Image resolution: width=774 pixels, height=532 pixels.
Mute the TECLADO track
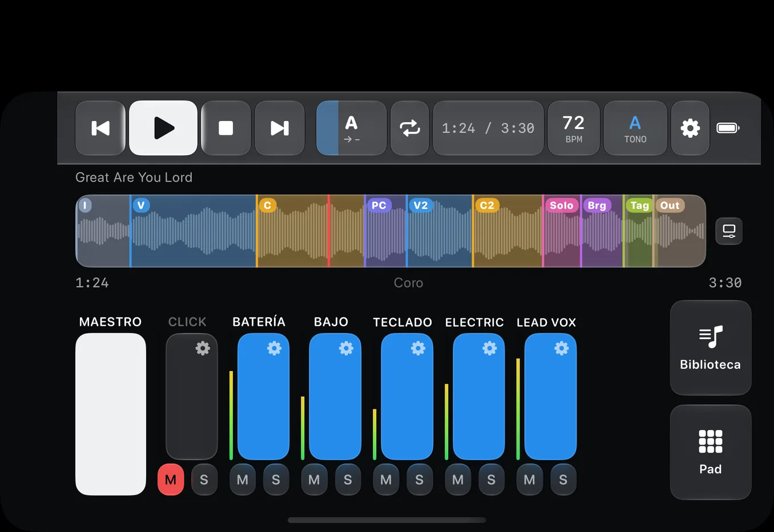point(386,479)
